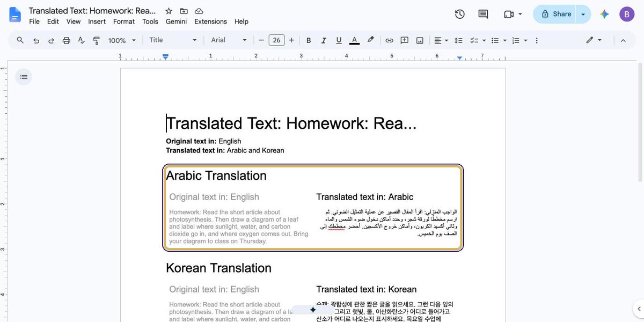Open the Extensions menu

pos(210,21)
